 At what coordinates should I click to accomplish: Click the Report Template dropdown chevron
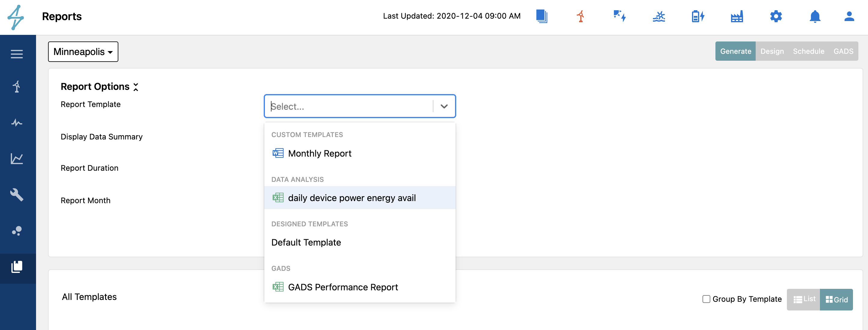pos(444,106)
